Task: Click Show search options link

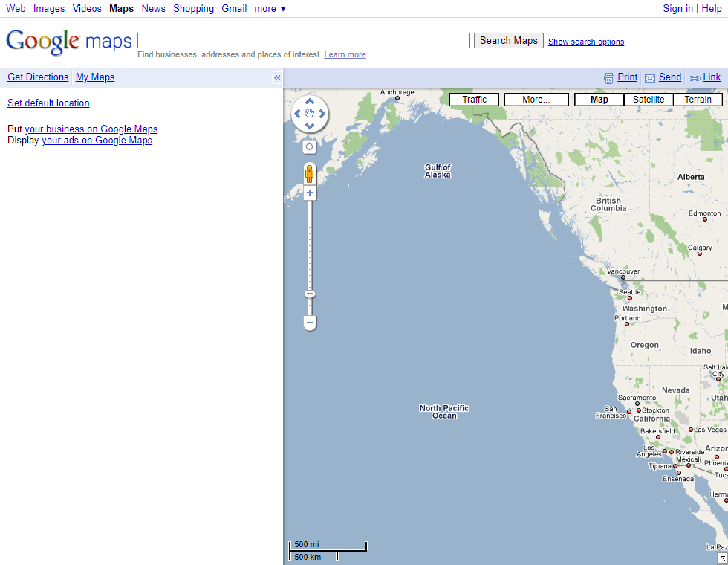Action: pos(586,42)
